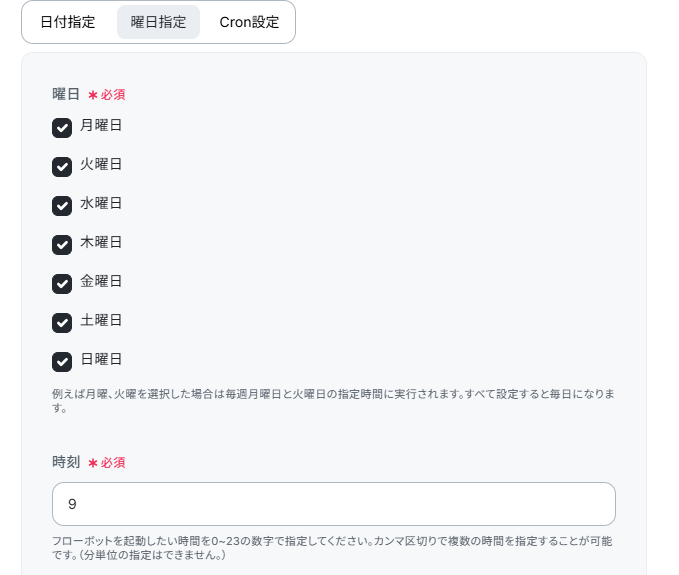
Task: Focus the 時刻 input field containing 9
Action: point(333,504)
